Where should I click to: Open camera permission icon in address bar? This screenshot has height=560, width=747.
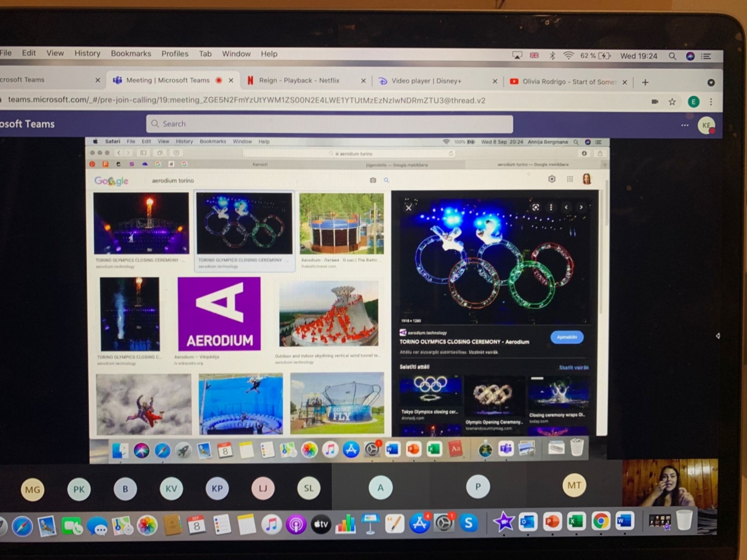point(655,102)
